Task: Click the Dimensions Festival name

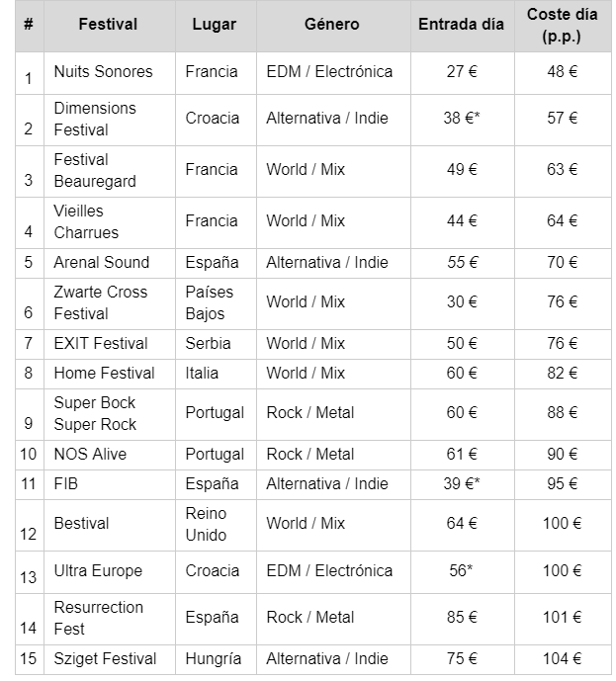Action: click(x=95, y=119)
